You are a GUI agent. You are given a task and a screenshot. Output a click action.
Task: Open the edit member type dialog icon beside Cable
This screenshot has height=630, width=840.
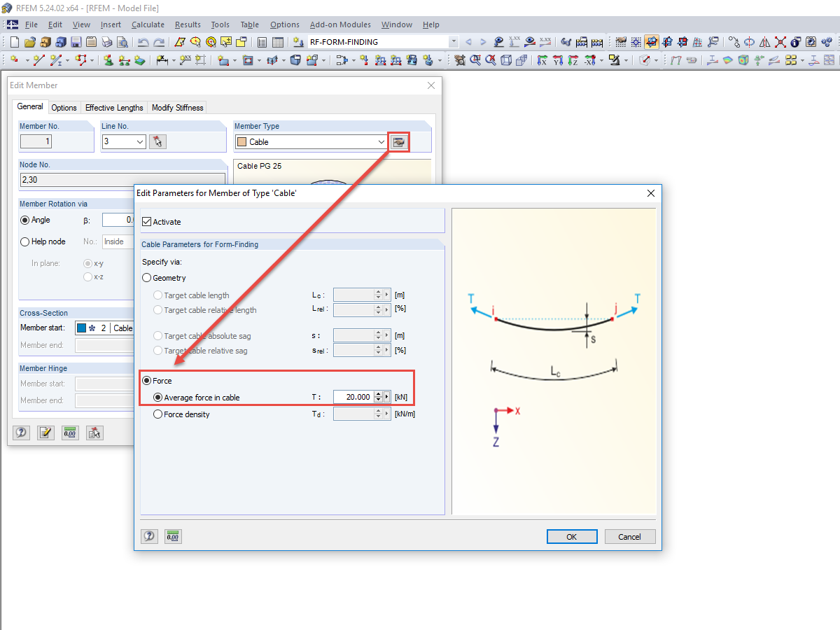tap(398, 141)
